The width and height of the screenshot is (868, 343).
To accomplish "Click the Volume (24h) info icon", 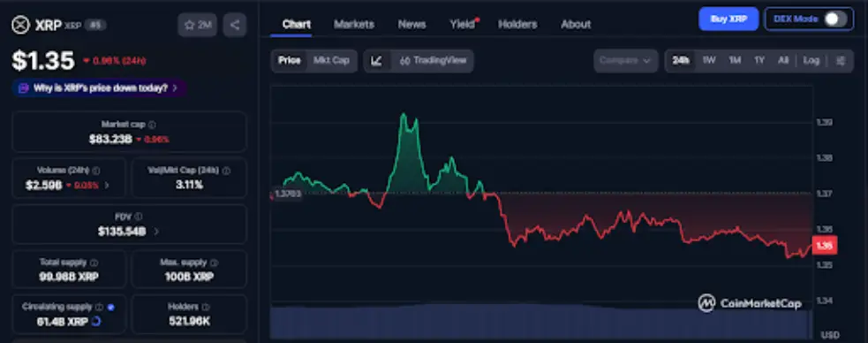I will pyautogui.click(x=96, y=171).
